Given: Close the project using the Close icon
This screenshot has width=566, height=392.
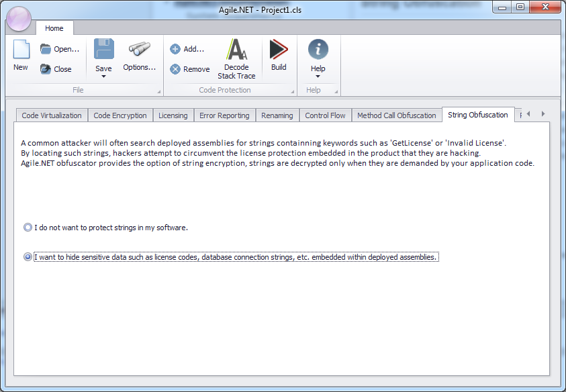Looking at the screenshot, I should point(46,69).
